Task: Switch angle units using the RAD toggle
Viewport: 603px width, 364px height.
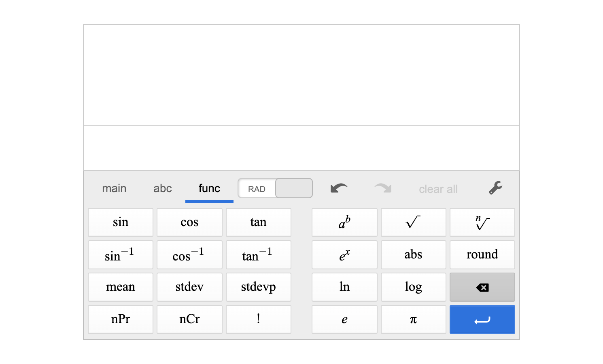Action: pos(275,188)
